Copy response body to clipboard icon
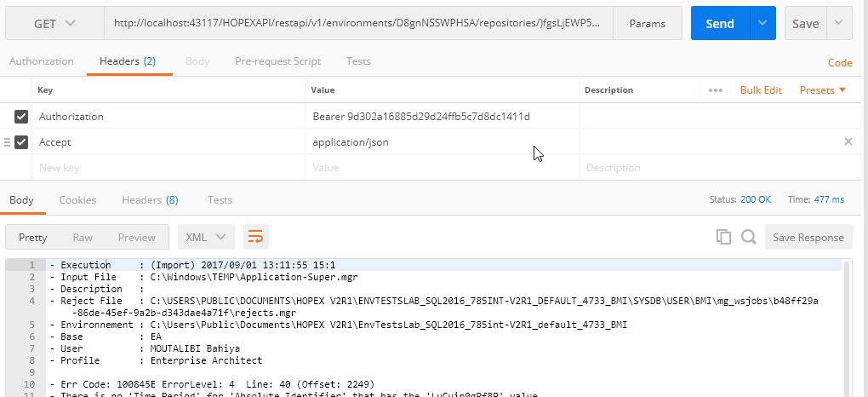The height and width of the screenshot is (397, 868). [723, 238]
